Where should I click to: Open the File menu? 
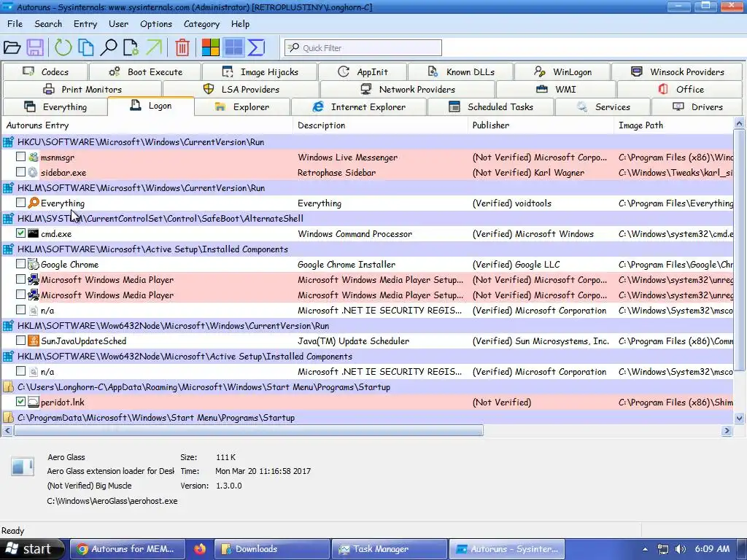pos(15,24)
